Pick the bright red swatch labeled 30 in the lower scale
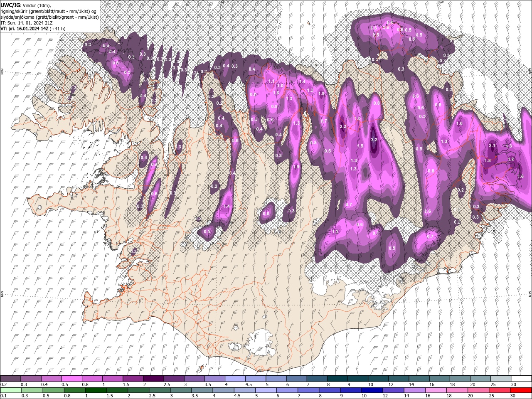The width and height of the screenshot is (532, 399). click(520, 390)
